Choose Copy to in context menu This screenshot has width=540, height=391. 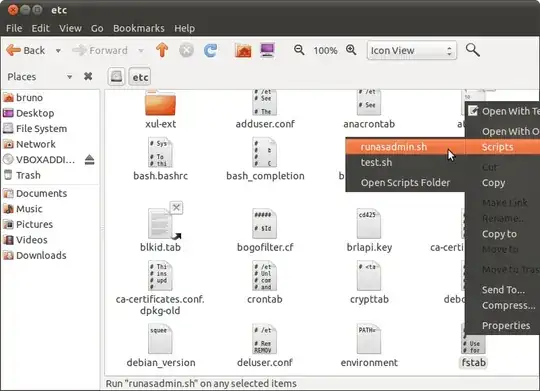[503, 234]
